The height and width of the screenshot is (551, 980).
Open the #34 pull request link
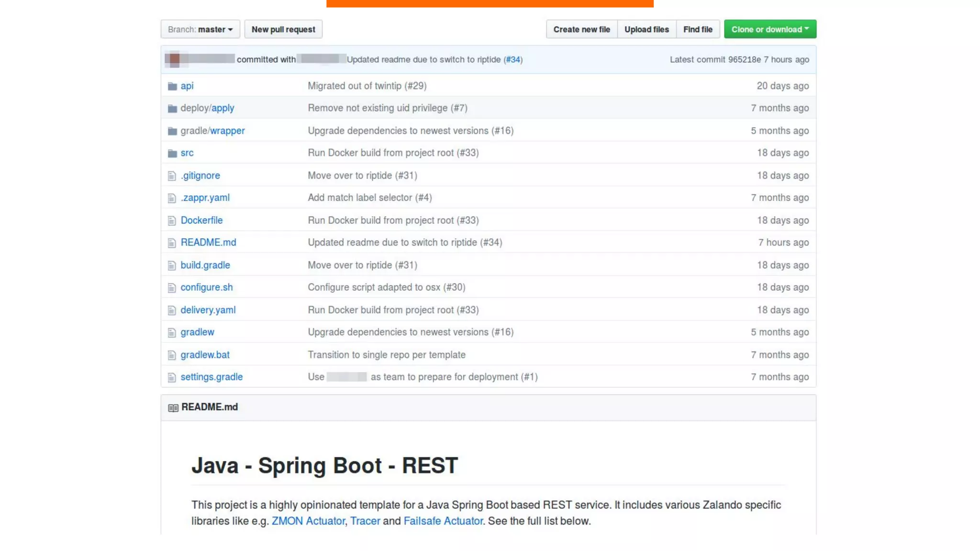point(512,59)
